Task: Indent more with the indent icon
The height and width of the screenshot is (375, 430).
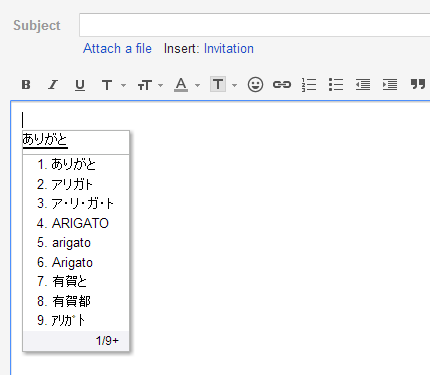Action: pos(390,85)
